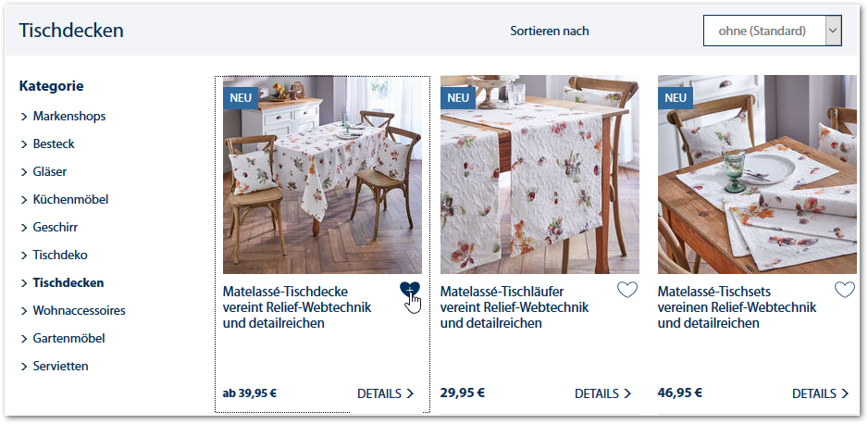Open the Sortieren nach dropdown
The height and width of the screenshot is (424, 868).
[x=773, y=31]
